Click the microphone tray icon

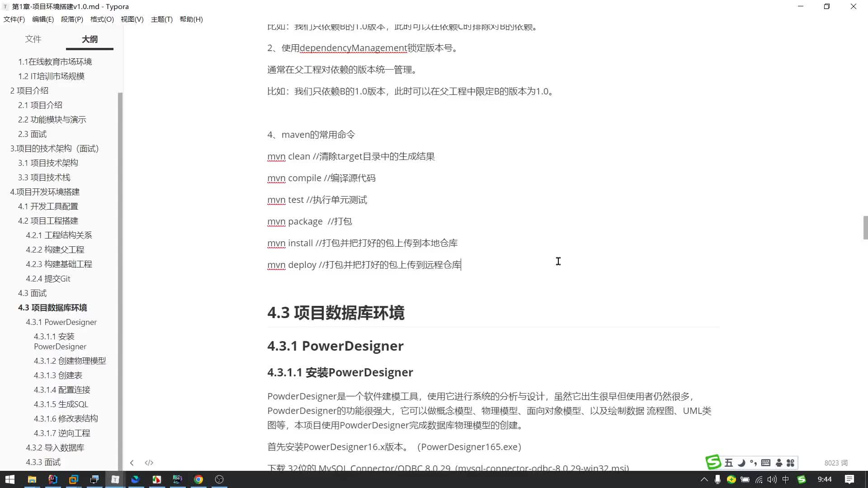717,479
